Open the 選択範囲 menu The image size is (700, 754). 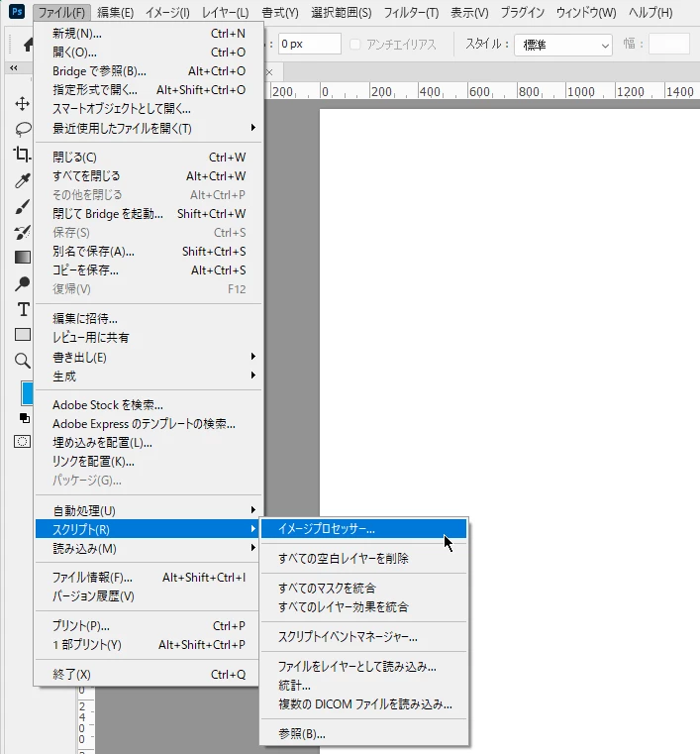[342, 12]
